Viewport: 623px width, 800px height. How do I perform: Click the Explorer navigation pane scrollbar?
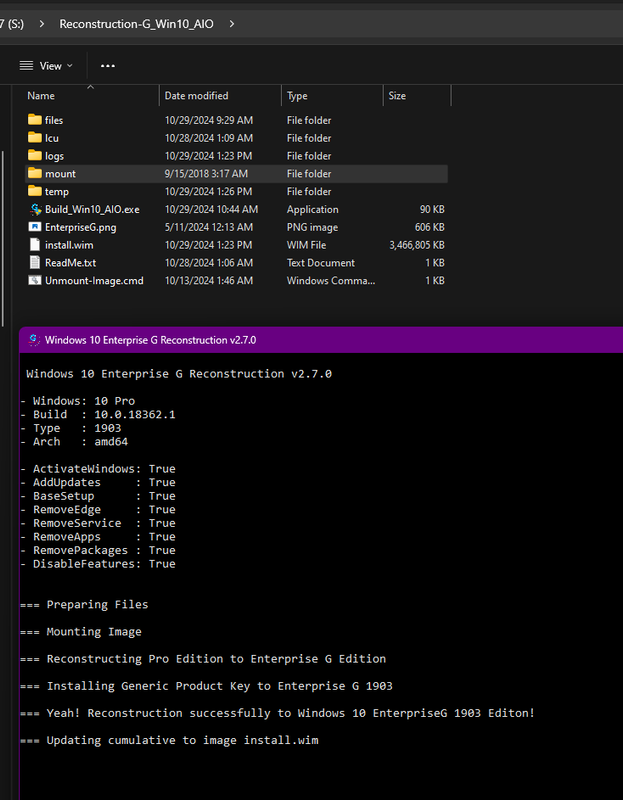tap(4, 238)
